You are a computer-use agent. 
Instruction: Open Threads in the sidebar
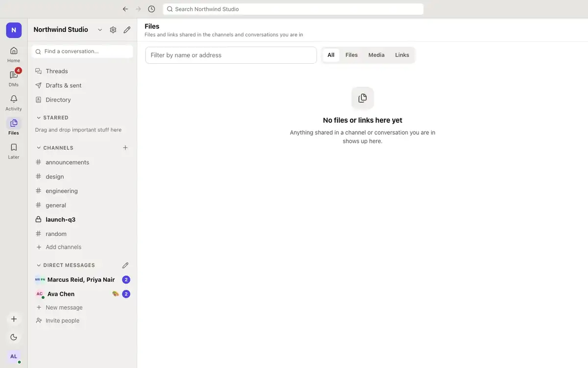click(x=82, y=71)
